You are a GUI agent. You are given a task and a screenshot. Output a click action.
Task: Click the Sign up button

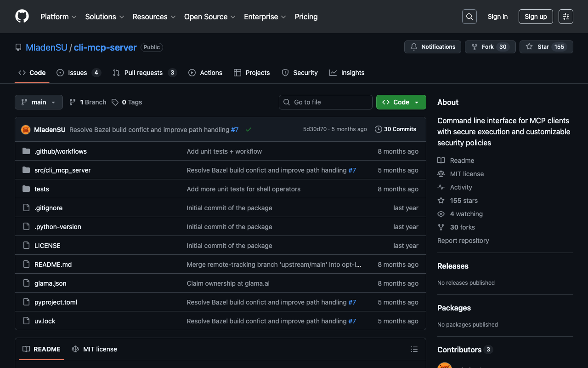[535, 17]
